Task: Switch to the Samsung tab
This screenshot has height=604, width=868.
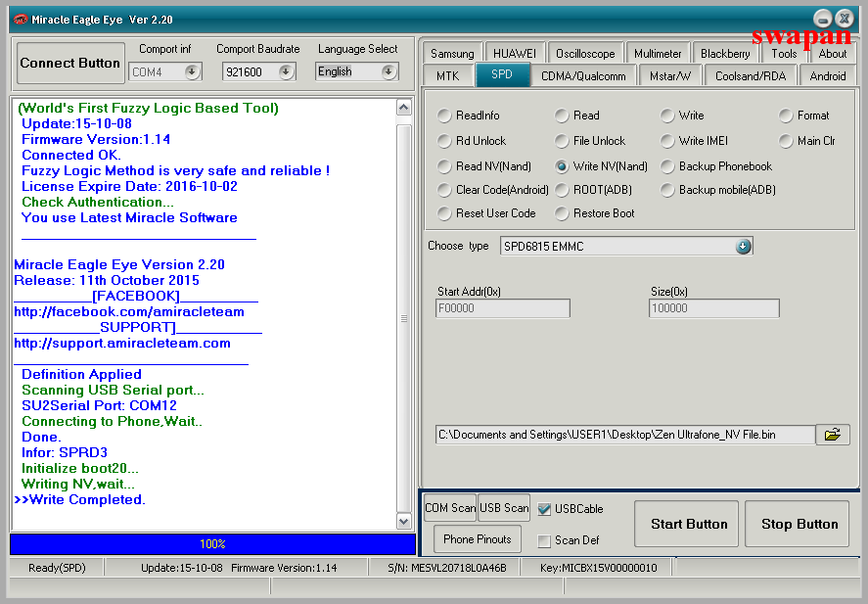Action: [x=452, y=54]
